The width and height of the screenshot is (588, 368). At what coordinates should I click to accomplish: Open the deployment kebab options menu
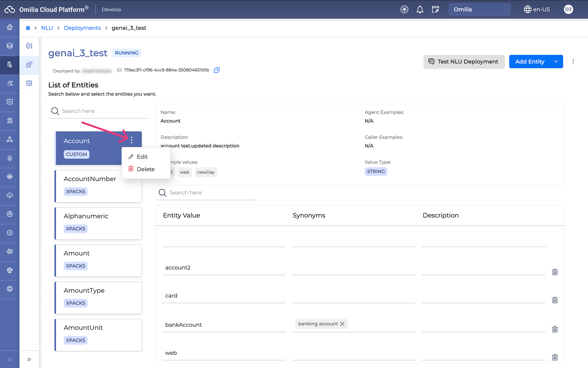click(573, 62)
